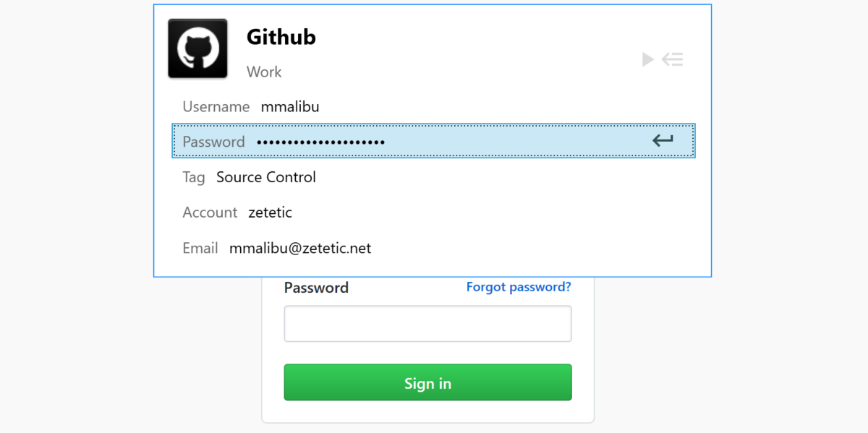Click the Username field label
This screenshot has height=433, width=868.
(x=216, y=107)
